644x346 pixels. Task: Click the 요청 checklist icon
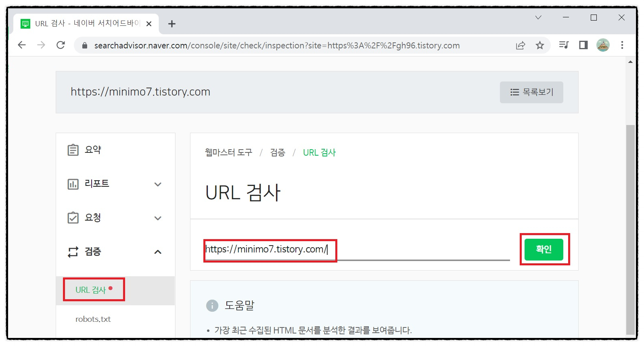tap(73, 218)
